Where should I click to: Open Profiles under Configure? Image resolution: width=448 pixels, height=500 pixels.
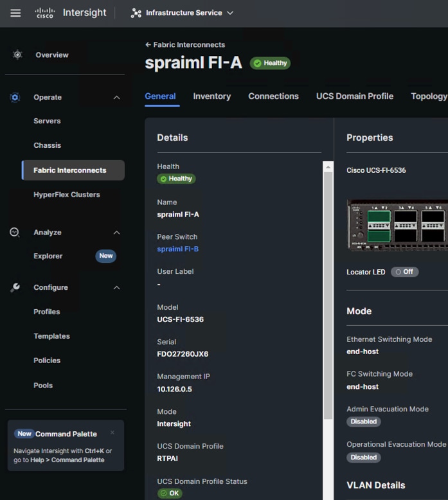[46, 312]
